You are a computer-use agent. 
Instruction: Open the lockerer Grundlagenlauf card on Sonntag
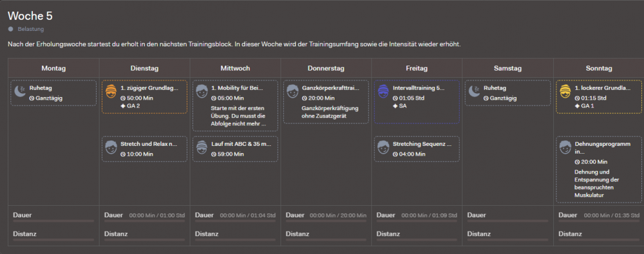tap(599, 97)
